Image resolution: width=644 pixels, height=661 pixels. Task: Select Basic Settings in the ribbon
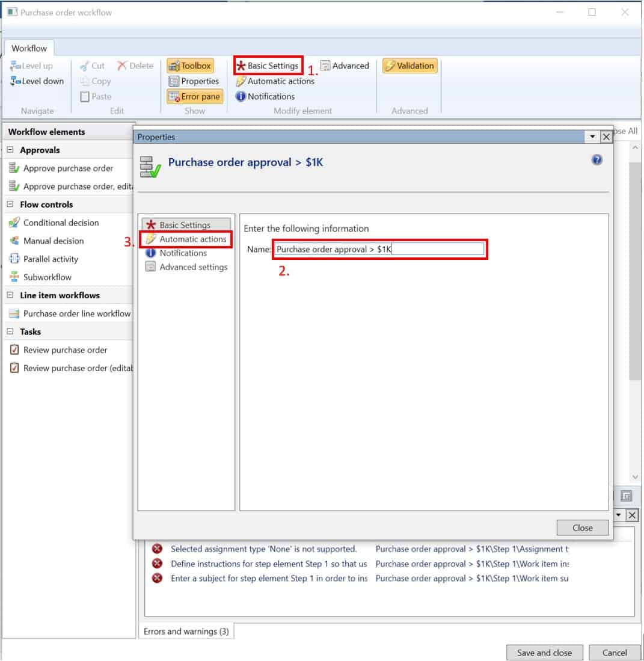coord(268,66)
